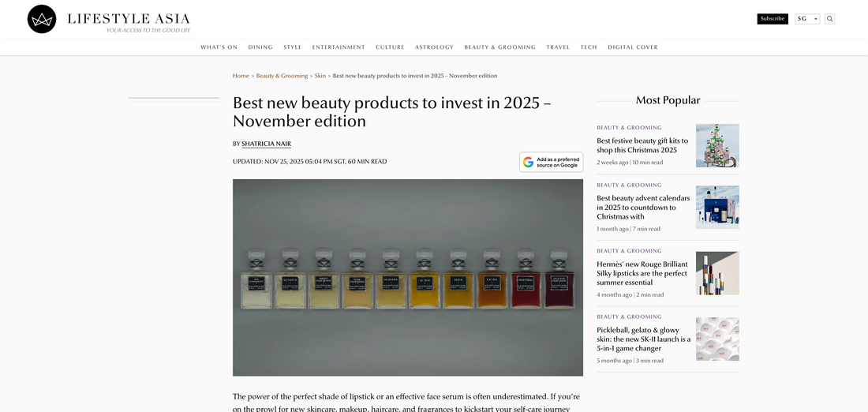Viewport: 868px width, 412px height.
Task: Open the Style menu
Action: 292,47
